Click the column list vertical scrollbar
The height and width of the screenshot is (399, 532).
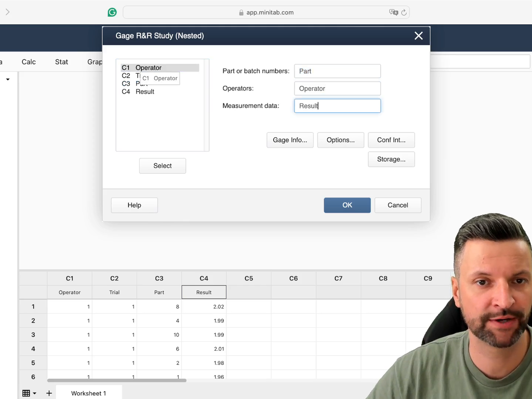206,105
